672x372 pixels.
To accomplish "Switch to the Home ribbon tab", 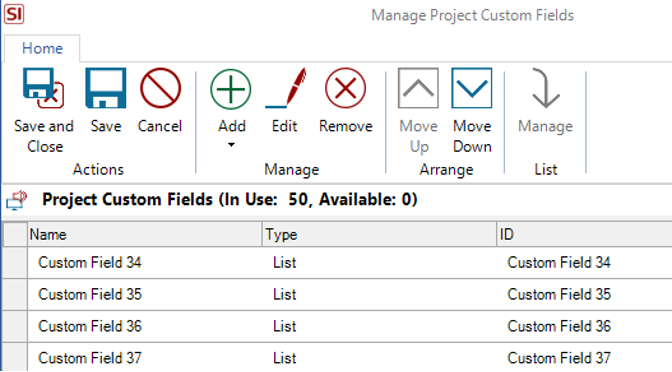I will coord(42,48).
